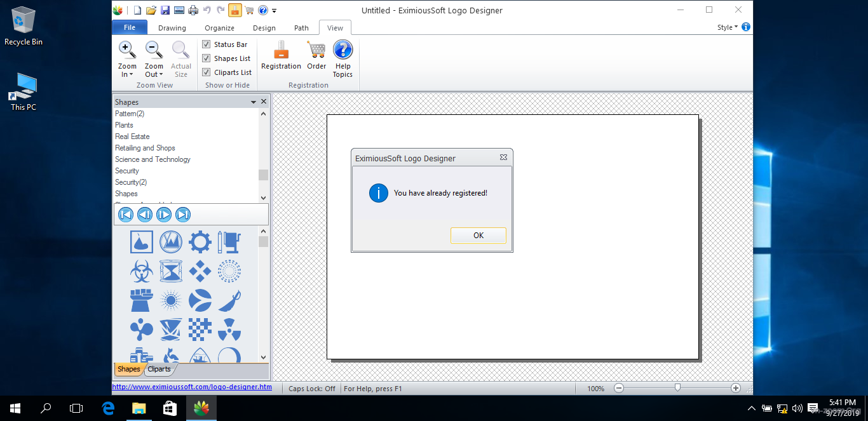Toggle the Status Bar checkbox
The height and width of the screenshot is (421, 868).
(207, 44)
